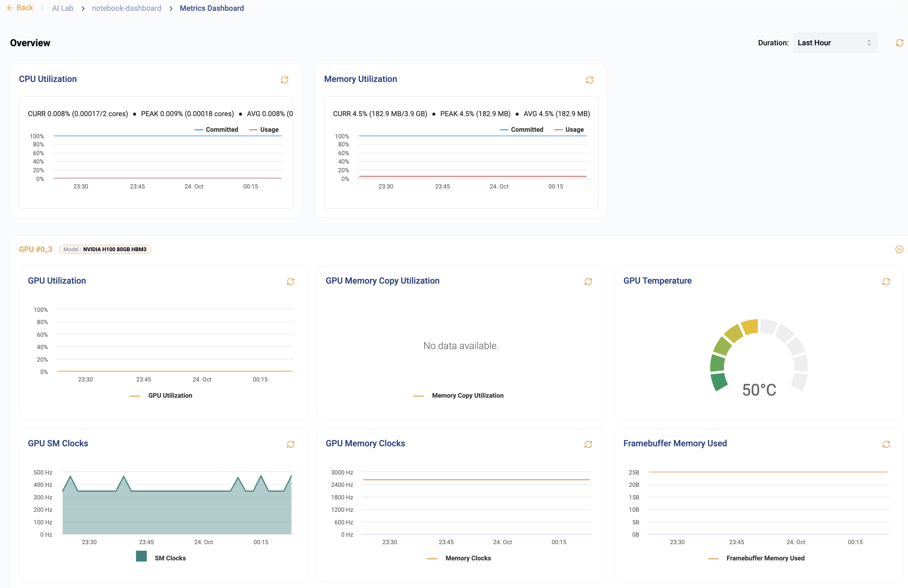The width and height of the screenshot is (908, 588).
Task: Toggle the Memory Clocks legend entry
Action: (x=459, y=558)
